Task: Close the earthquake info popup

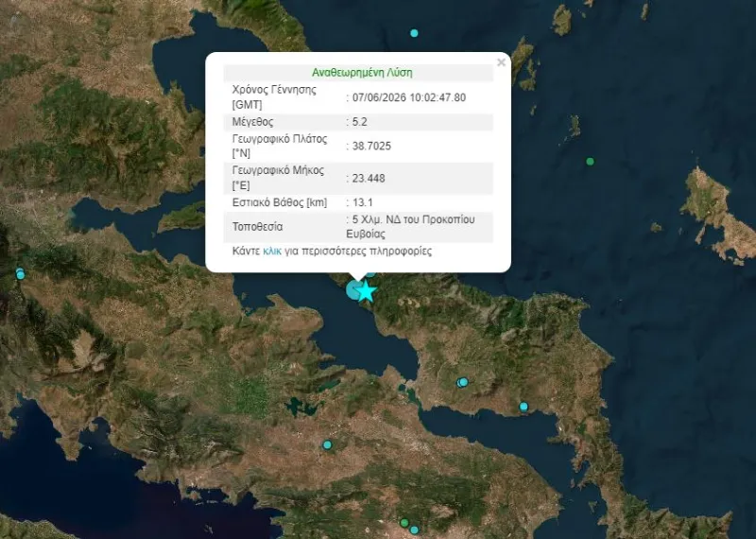Action: (x=501, y=62)
